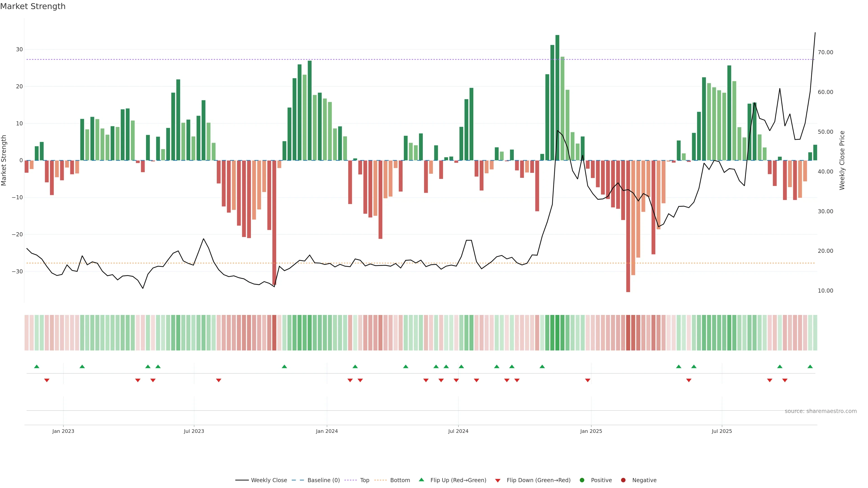Click the Jan 2024 x-axis label

pos(326,431)
